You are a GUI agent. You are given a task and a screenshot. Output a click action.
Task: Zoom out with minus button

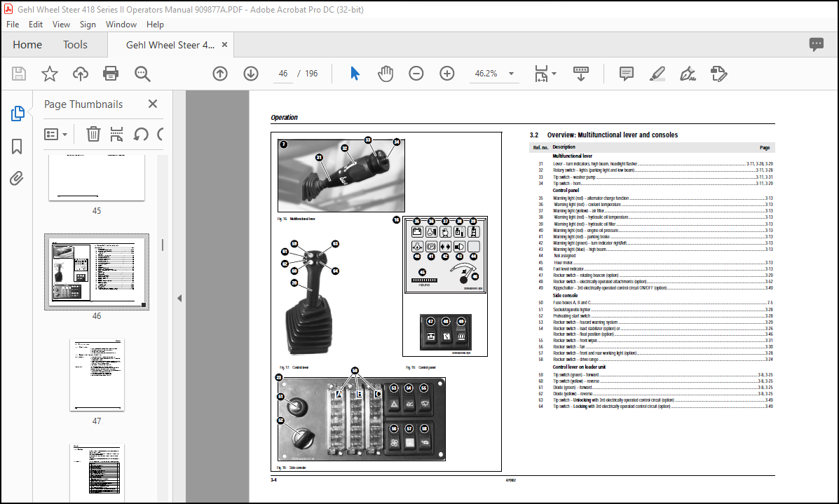[x=416, y=74]
